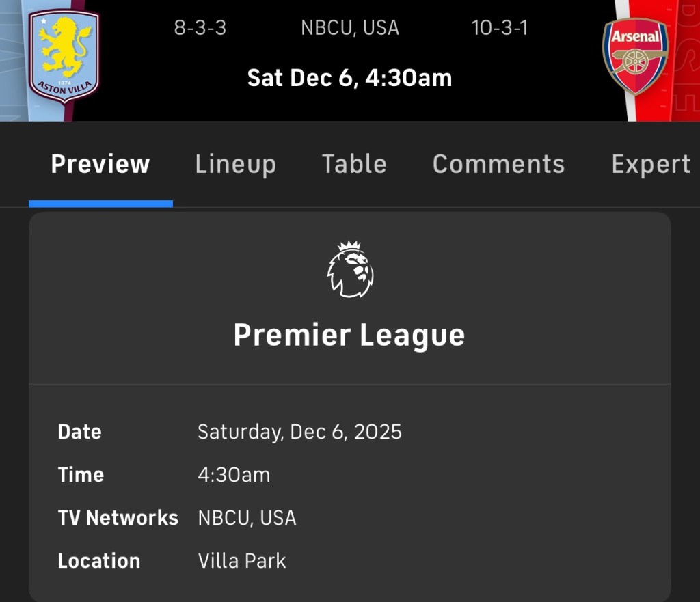Screen dimensions: 700x602
Task: Tap the Date row label
Action: (x=80, y=432)
